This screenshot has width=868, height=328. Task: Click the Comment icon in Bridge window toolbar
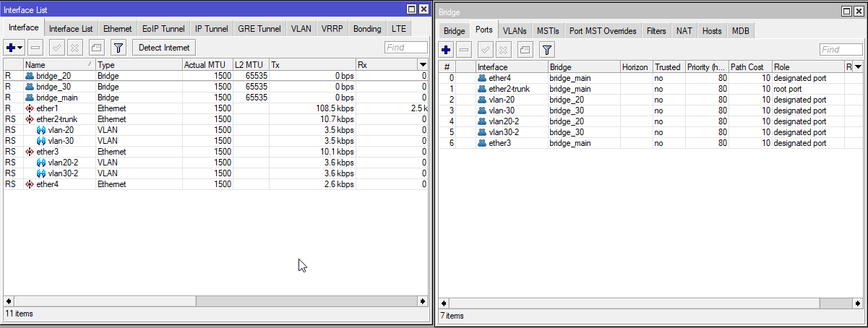[x=525, y=49]
